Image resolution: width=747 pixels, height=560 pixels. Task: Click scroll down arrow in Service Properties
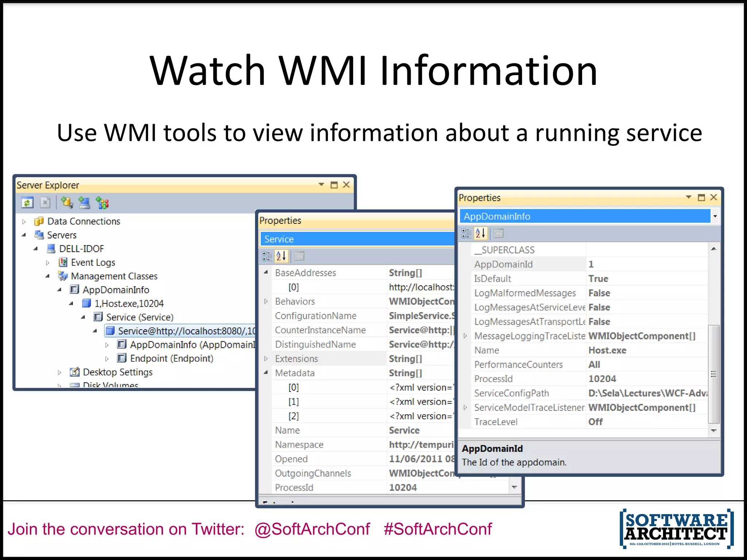pyautogui.click(x=515, y=487)
